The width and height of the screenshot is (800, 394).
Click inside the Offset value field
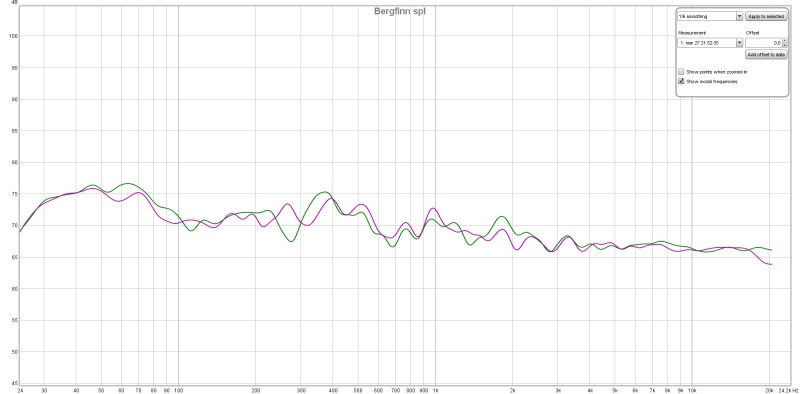point(763,43)
